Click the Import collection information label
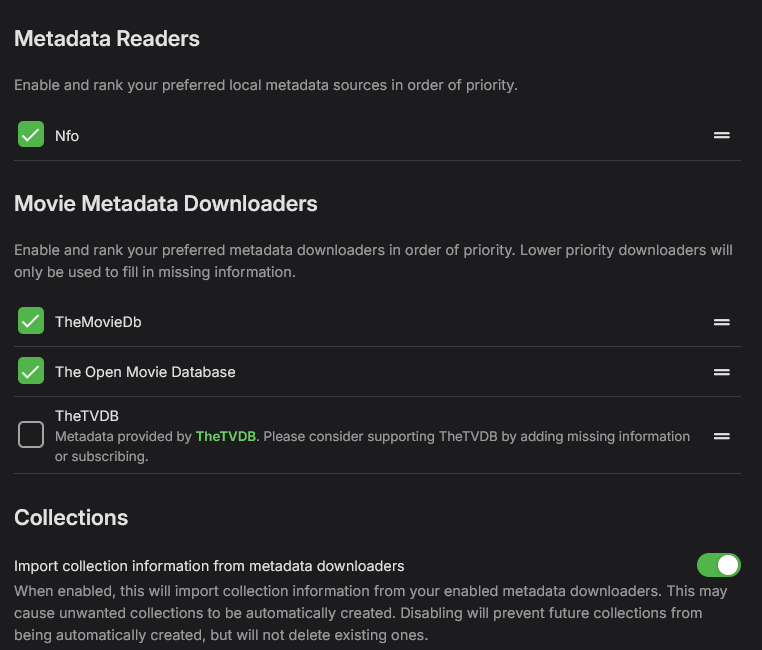 [x=209, y=566]
